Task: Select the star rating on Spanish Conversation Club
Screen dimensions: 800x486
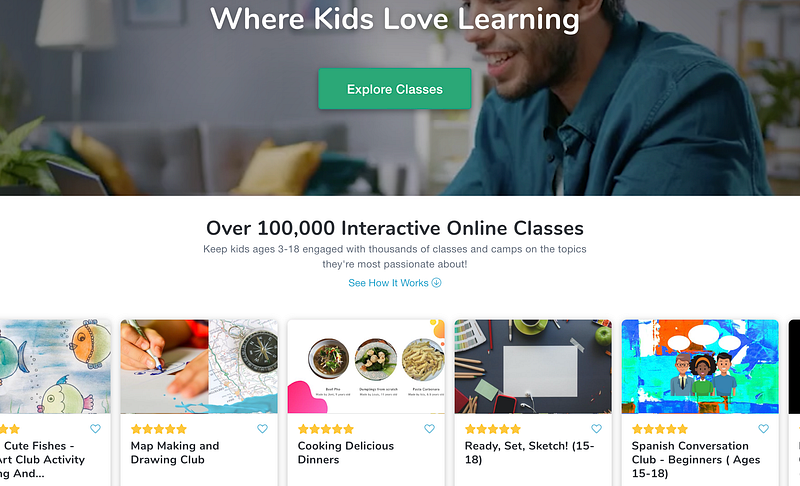Action: 660,429
